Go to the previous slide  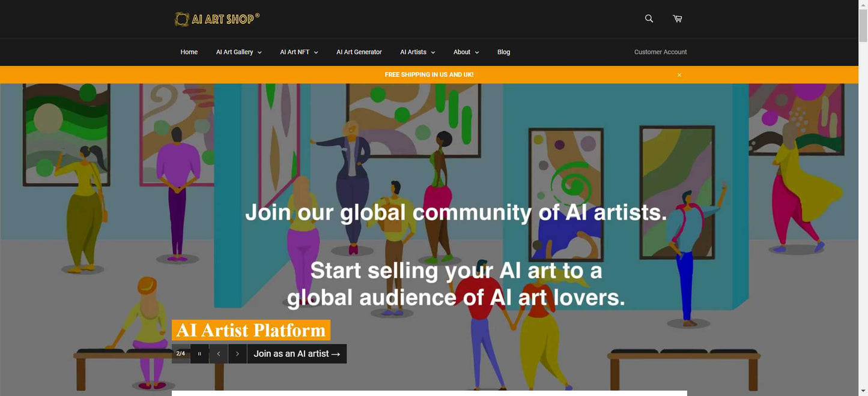pyautogui.click(x=219, y=354)
